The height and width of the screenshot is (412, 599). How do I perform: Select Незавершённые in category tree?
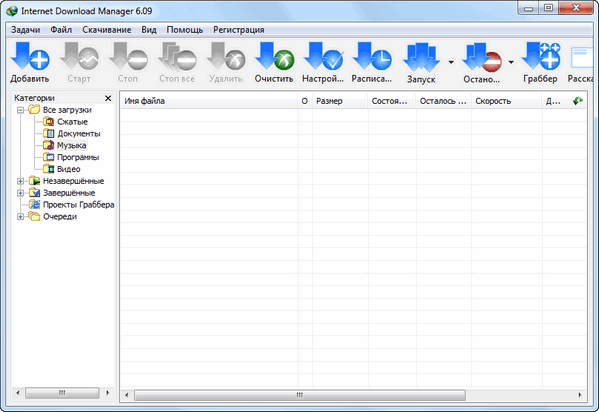coord(73,181)
